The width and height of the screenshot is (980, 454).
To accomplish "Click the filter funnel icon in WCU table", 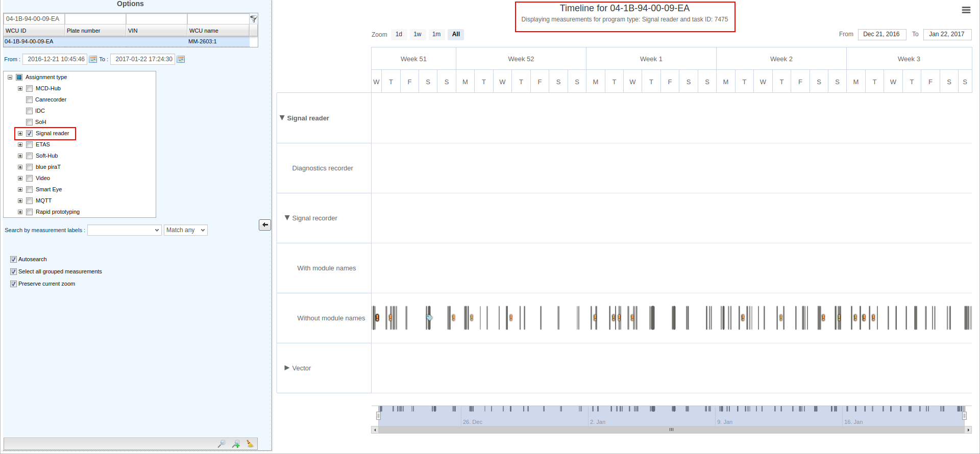I will (253, 19).
